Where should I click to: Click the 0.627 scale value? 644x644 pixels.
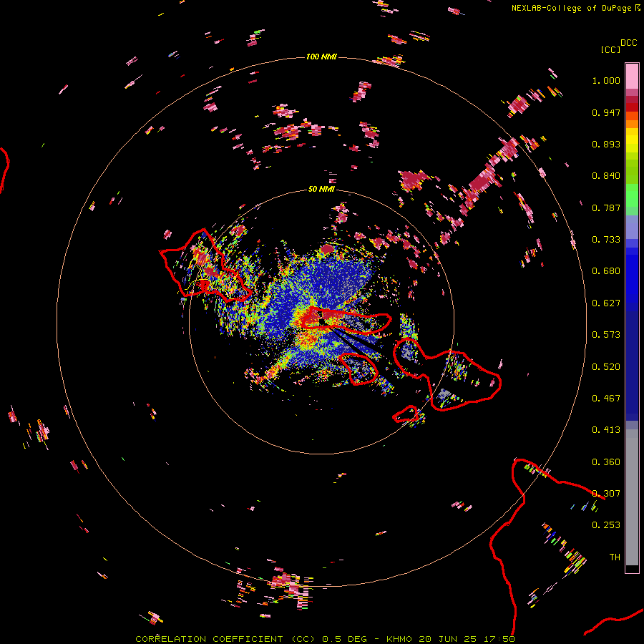606,303
